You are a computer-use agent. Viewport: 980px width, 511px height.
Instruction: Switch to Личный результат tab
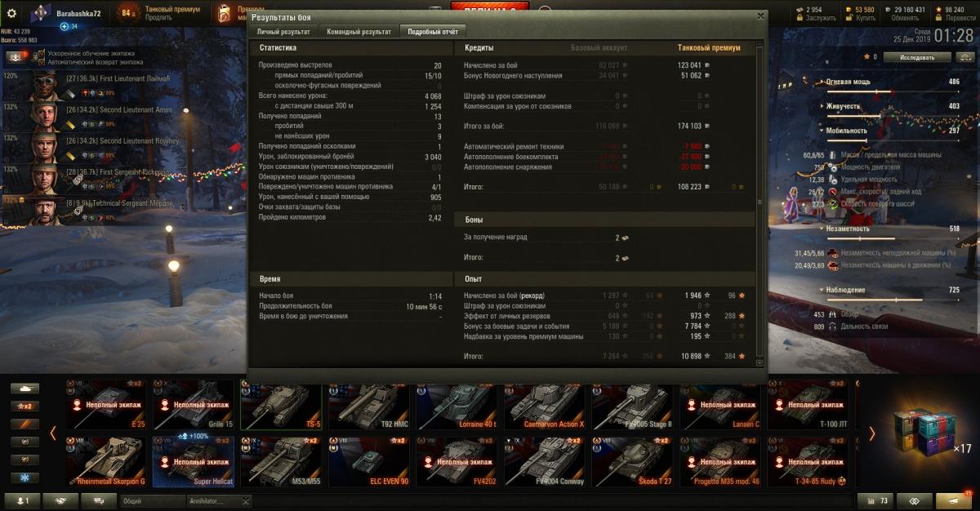coord(283,32)
